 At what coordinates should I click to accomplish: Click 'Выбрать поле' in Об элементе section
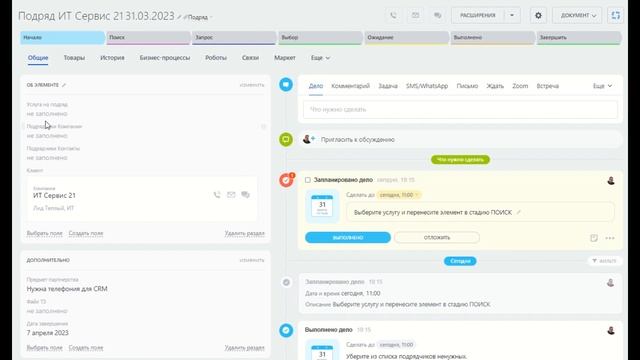[x=44, y=233]
